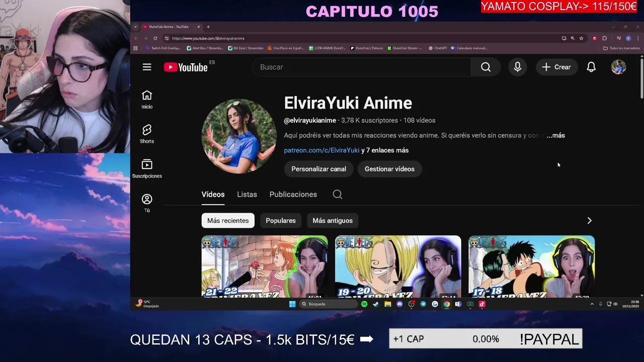The width and height of the screenshot is (644, 362).
Task: Open the video thumbnail labeled 17 - 18
Action: (532, 266)
